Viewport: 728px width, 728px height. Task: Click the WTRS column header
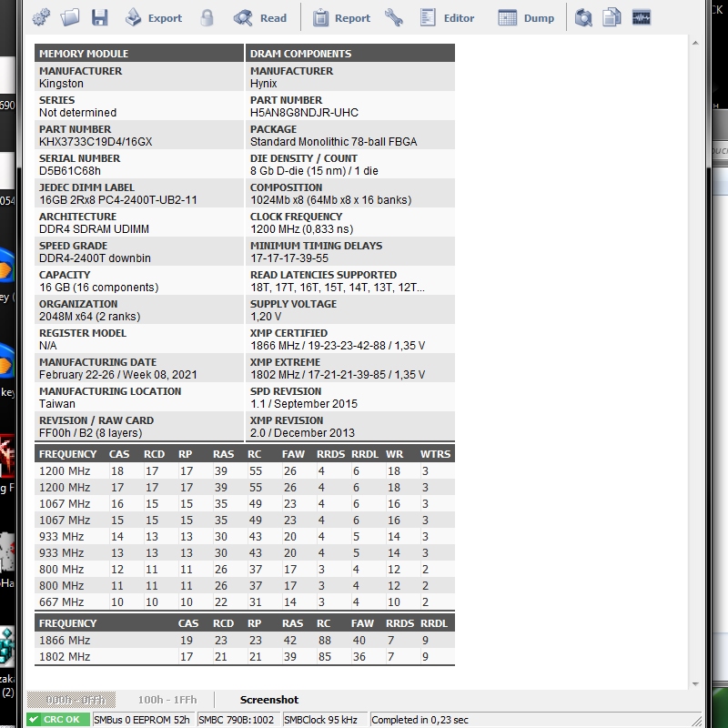435,454
